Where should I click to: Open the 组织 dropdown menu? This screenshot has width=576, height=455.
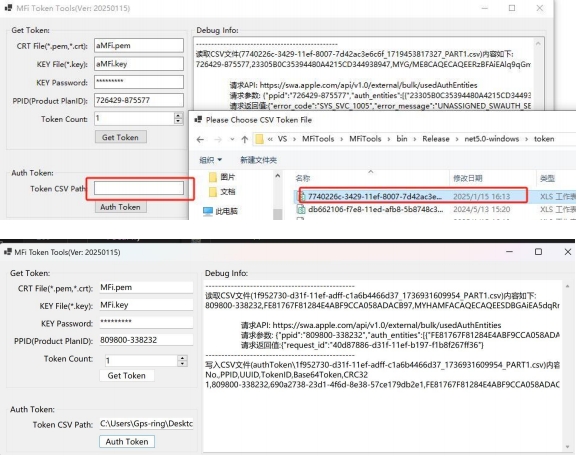[210, 160]
